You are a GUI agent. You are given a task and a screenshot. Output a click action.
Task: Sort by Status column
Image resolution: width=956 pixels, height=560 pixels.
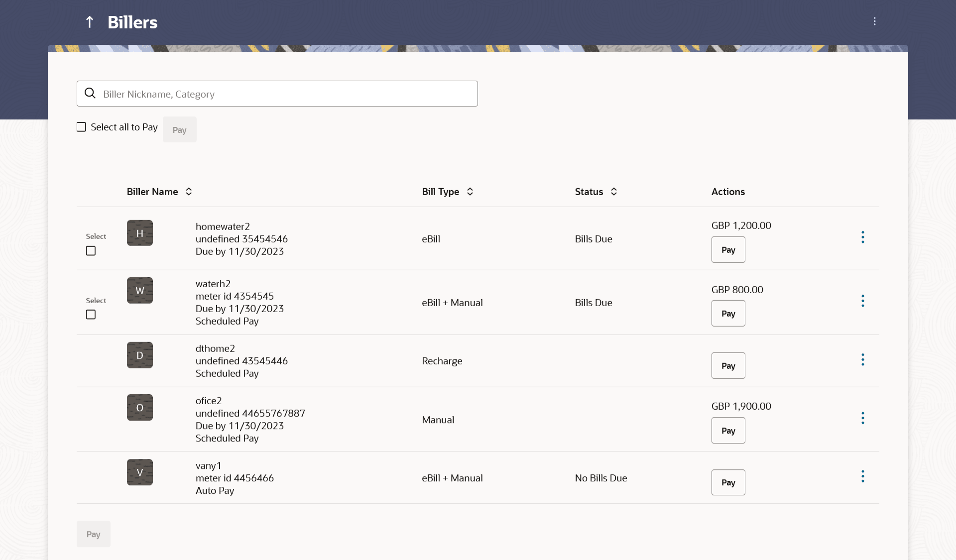coord(613,192)
